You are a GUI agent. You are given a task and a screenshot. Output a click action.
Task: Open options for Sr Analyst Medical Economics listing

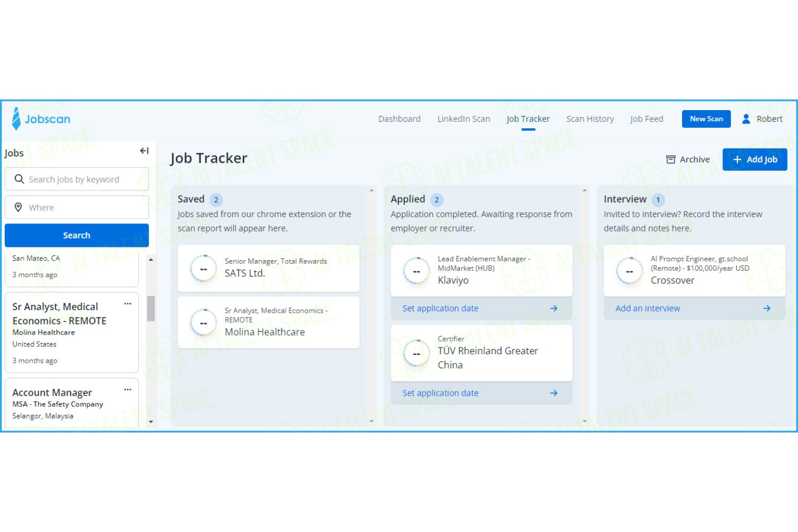pos(128,304)
